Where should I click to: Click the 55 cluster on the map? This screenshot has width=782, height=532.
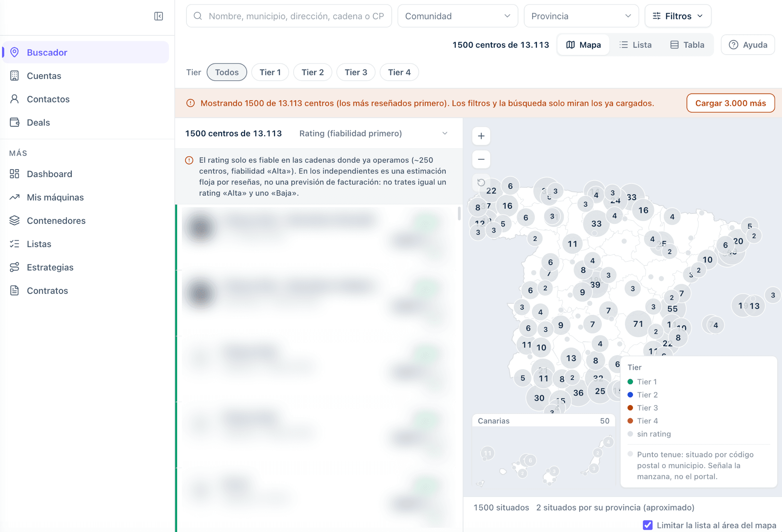673,309
